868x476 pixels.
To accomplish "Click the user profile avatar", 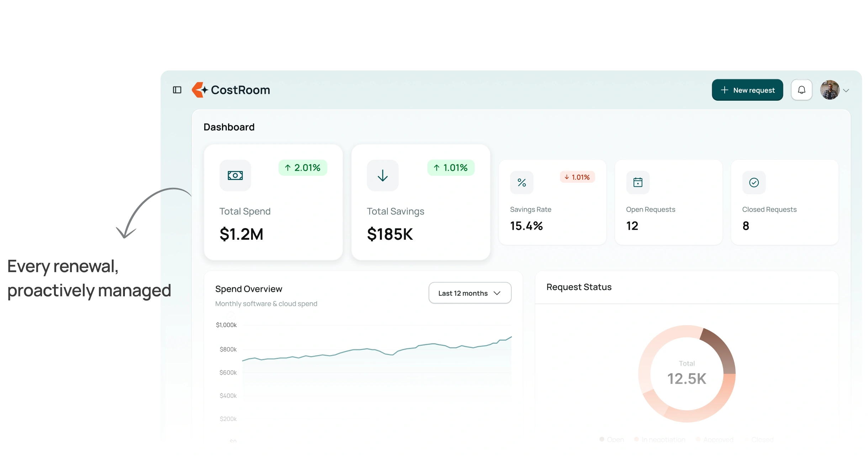I will coord(830,90).
